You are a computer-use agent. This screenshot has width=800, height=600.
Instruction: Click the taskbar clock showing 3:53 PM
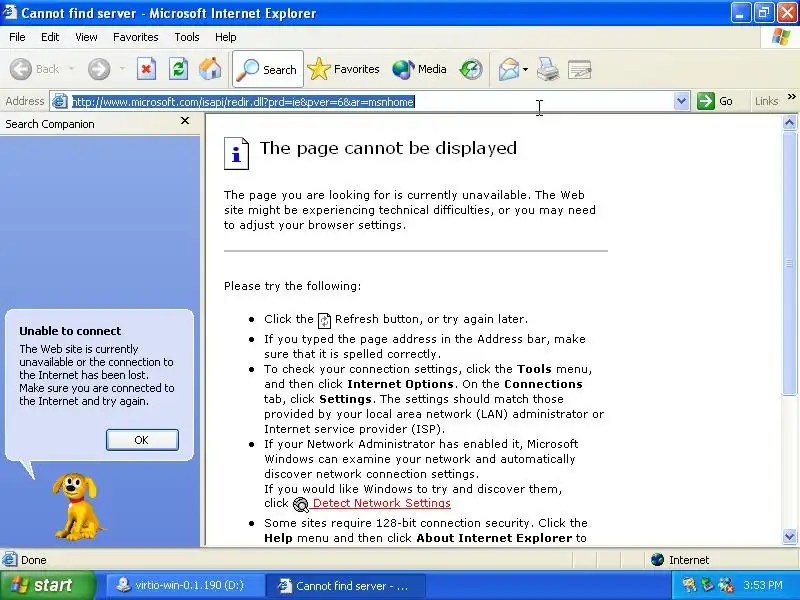pyautogui.click(x=763, y=585)
